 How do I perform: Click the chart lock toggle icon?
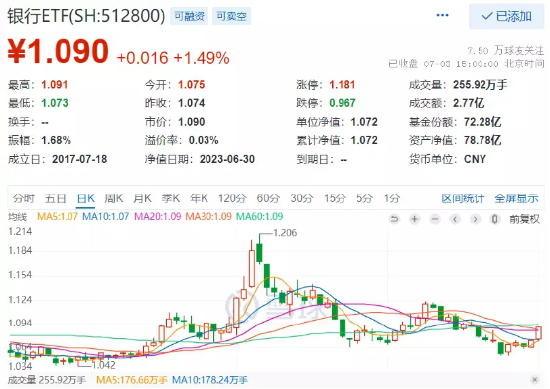(495, 219)
